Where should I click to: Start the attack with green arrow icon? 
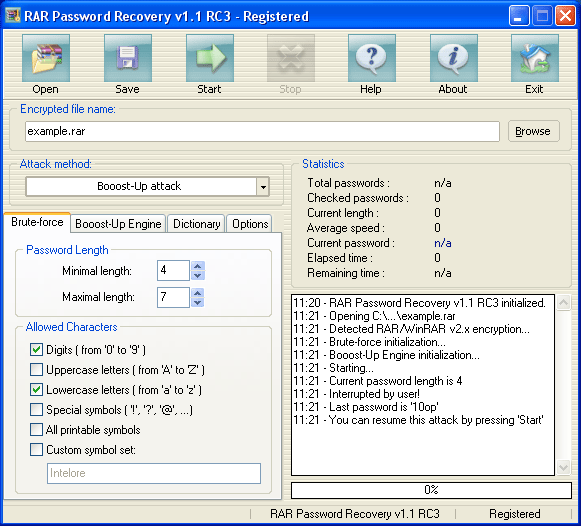pos(210,58)
